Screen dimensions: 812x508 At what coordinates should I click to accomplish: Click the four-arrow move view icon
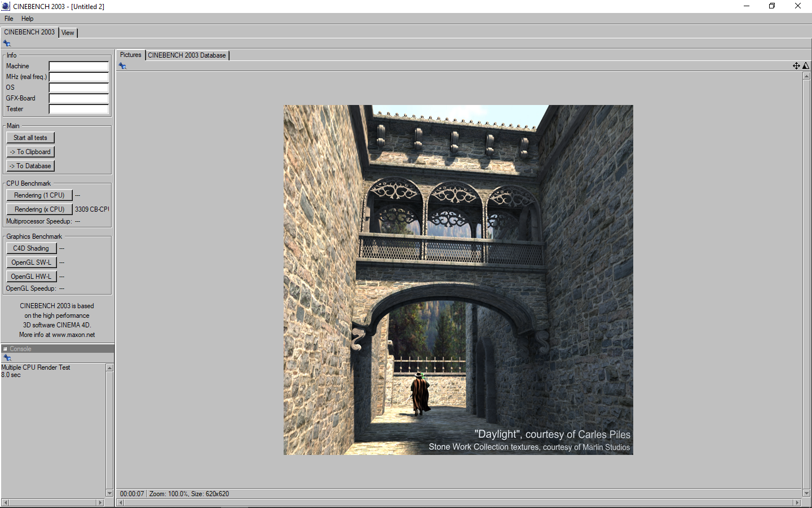pos(796,66)
